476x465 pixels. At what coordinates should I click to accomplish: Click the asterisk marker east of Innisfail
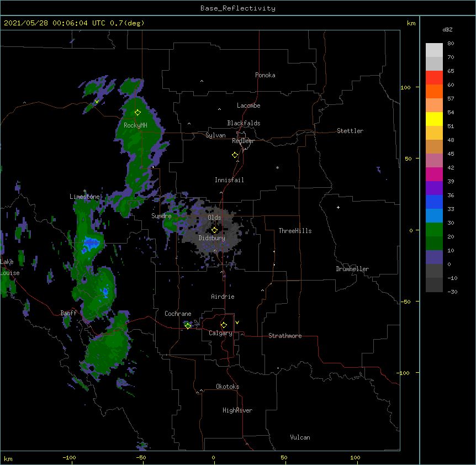pyautogui.click(x=277, y=168)
